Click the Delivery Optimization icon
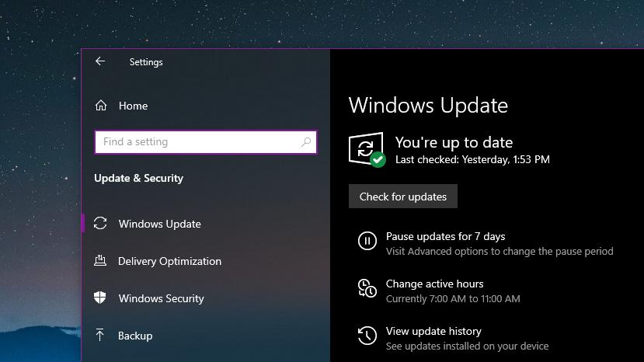This screenshot has width=644, height=362. click(100, 260)
